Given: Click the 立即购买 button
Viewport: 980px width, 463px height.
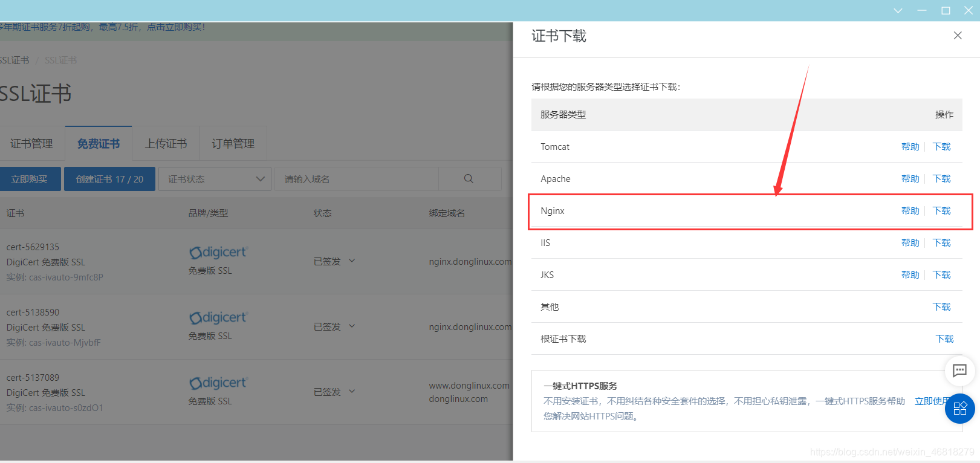Looking at the screenshot, I should click(x=29, y=179).
